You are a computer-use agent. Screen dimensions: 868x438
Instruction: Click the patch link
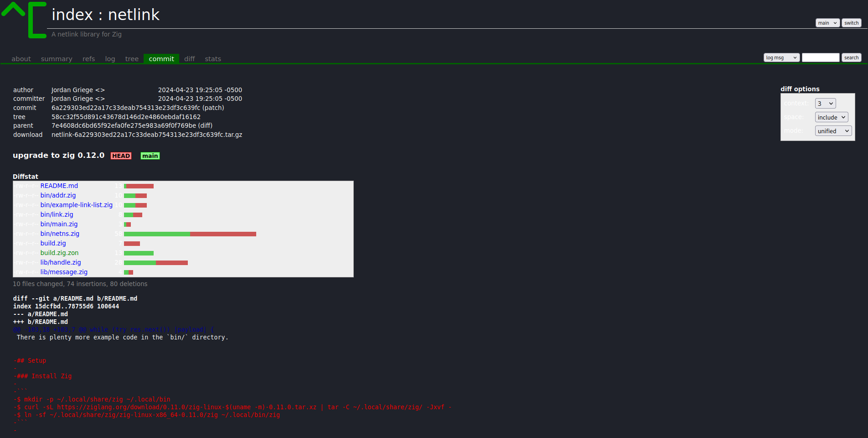[213, 108]
